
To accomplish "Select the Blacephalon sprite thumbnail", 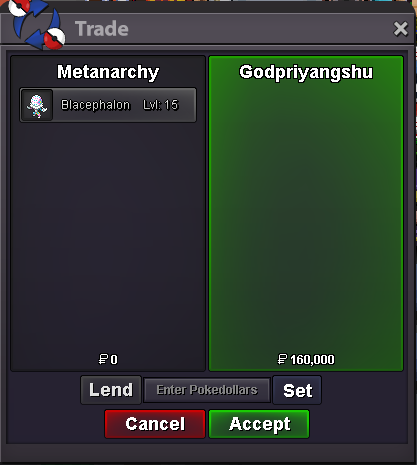I will (x=37, y=105).
